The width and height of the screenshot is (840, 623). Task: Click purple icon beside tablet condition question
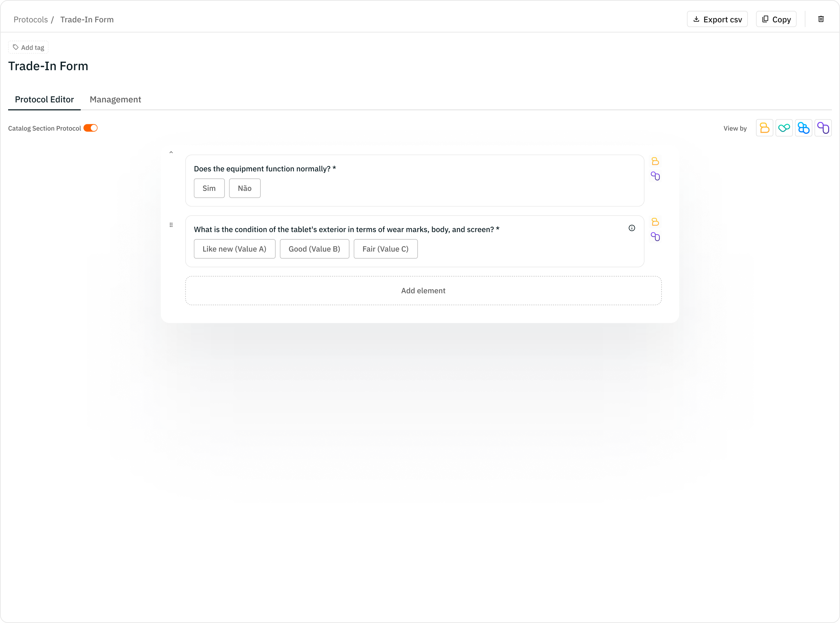[655, 237]
